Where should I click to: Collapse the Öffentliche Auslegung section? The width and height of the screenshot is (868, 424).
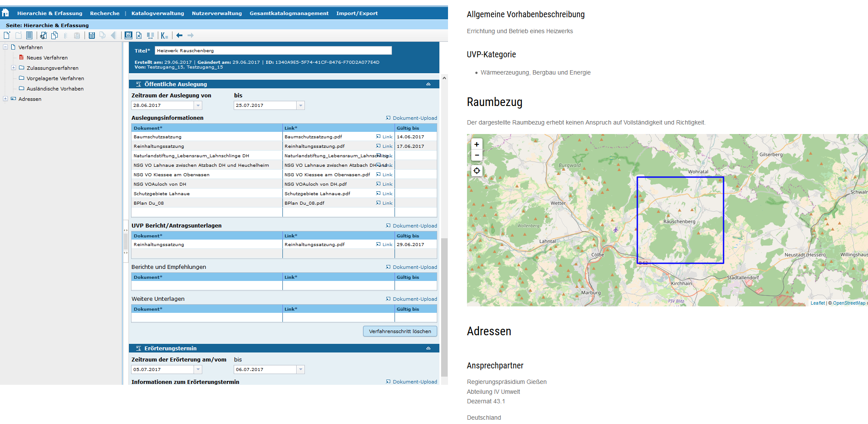tap(428, 84)
